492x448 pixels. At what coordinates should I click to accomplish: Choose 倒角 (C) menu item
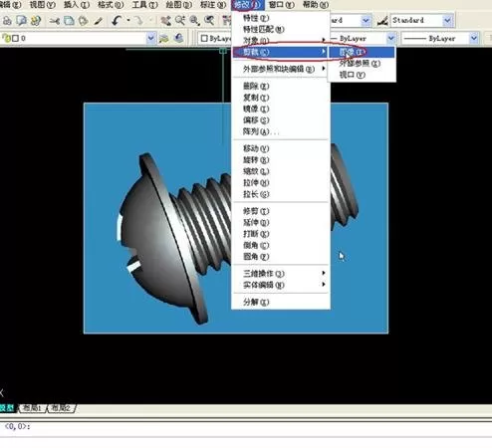(x=281, y=245)
